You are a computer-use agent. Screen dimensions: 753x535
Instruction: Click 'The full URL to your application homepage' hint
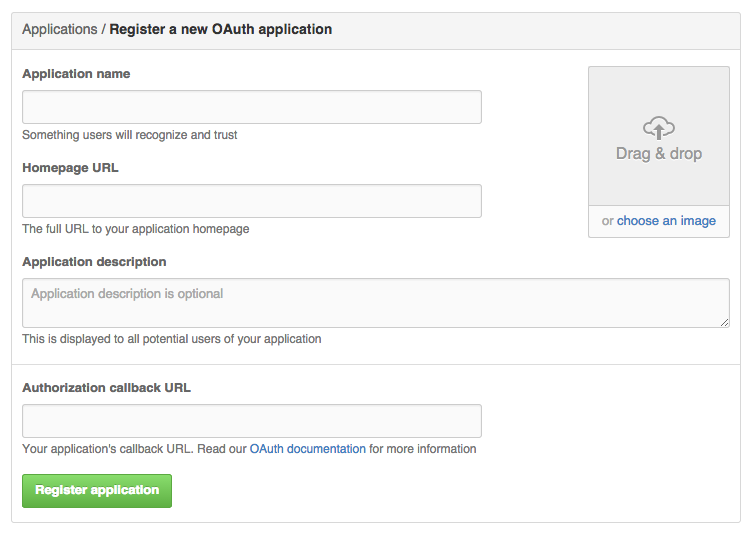[136, 229]
